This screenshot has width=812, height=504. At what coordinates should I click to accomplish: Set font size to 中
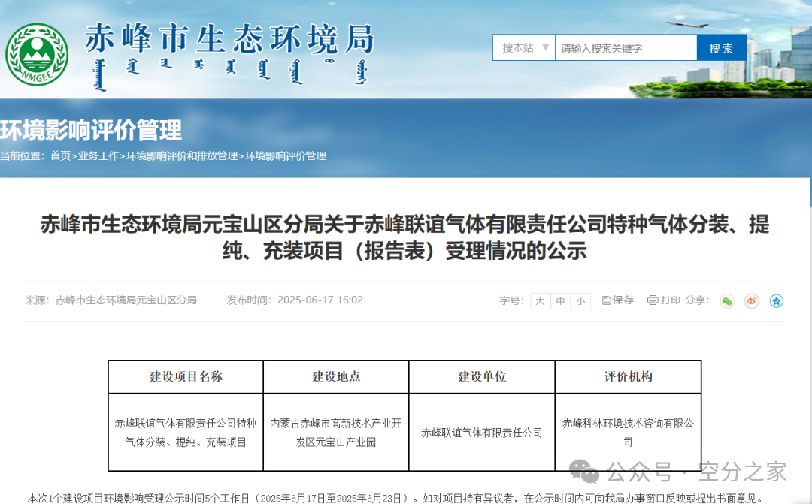tap(560, 301)
